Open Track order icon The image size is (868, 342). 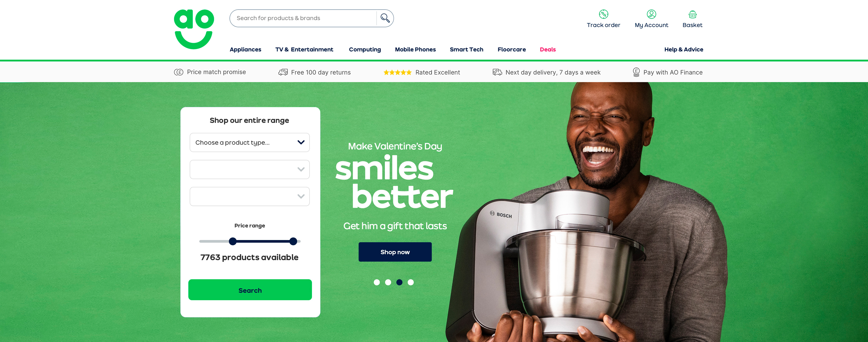tap(603, 14)
